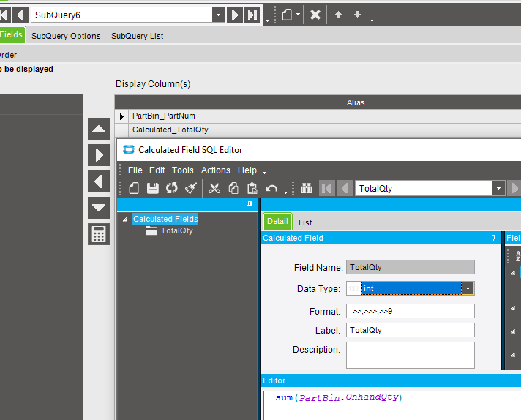Open Edit menu in SQL Editor

pos(157,170)
